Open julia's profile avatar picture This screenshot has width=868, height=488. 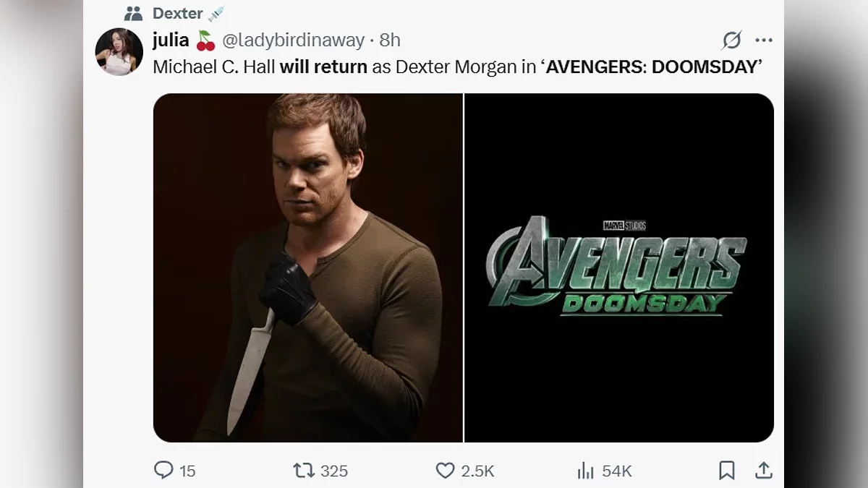point(119,52)
